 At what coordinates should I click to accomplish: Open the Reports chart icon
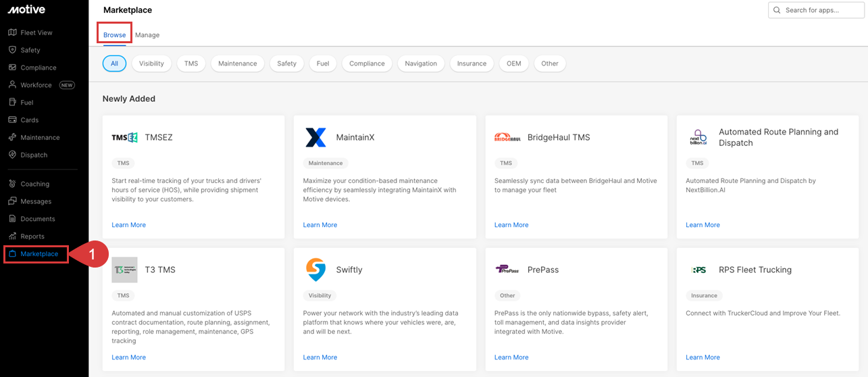[12, 236]
